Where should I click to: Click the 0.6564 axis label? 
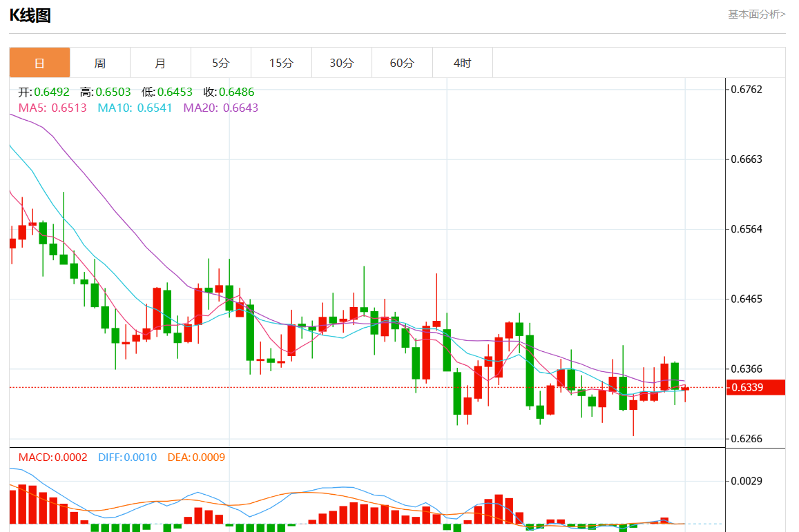pyautogui.click(x=747, y=229)
